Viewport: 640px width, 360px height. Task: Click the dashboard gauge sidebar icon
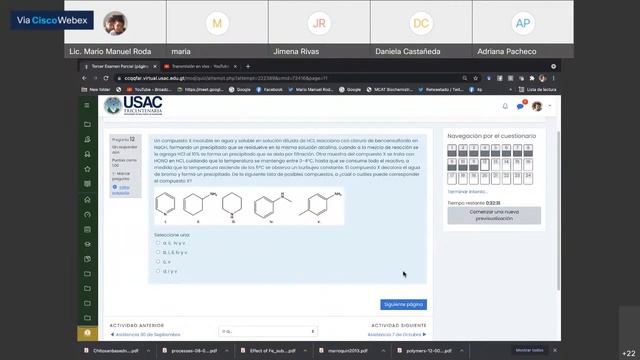click(x=87, y=215)
